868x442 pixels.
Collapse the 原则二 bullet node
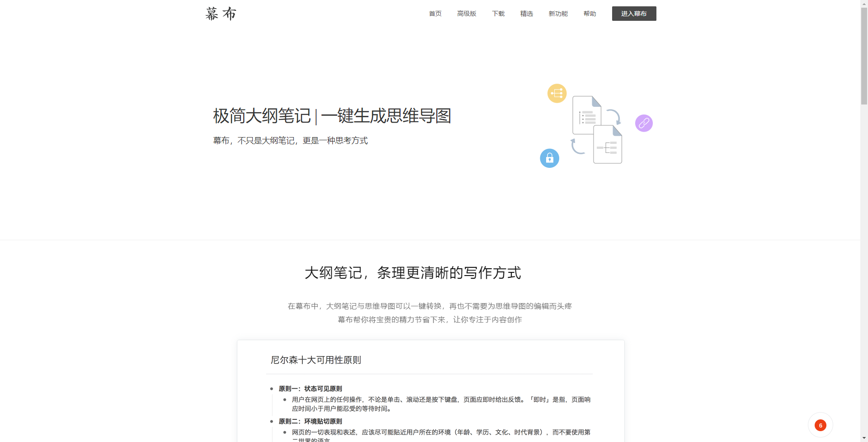272,421
